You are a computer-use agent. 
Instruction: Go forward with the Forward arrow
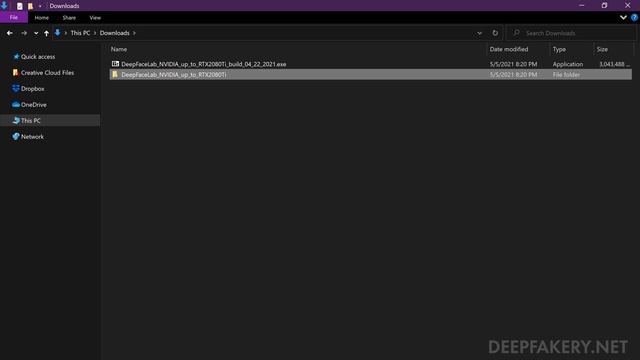pyautogui.click(x=24, y=33)
